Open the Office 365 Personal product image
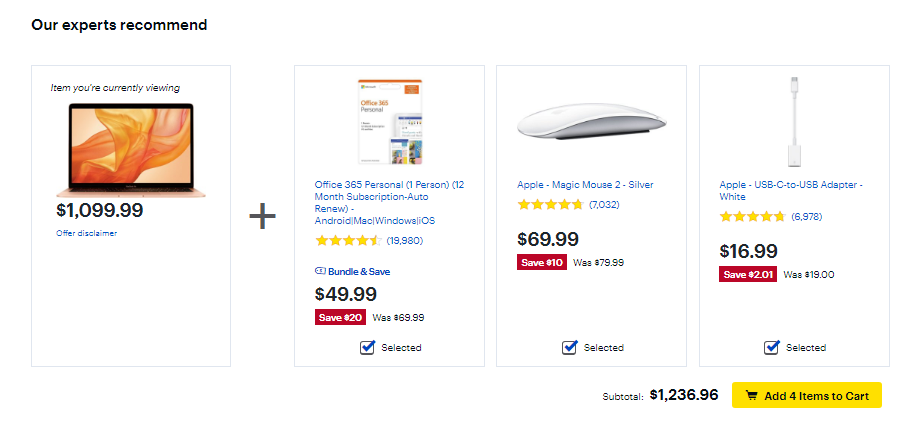 [388, 122]
